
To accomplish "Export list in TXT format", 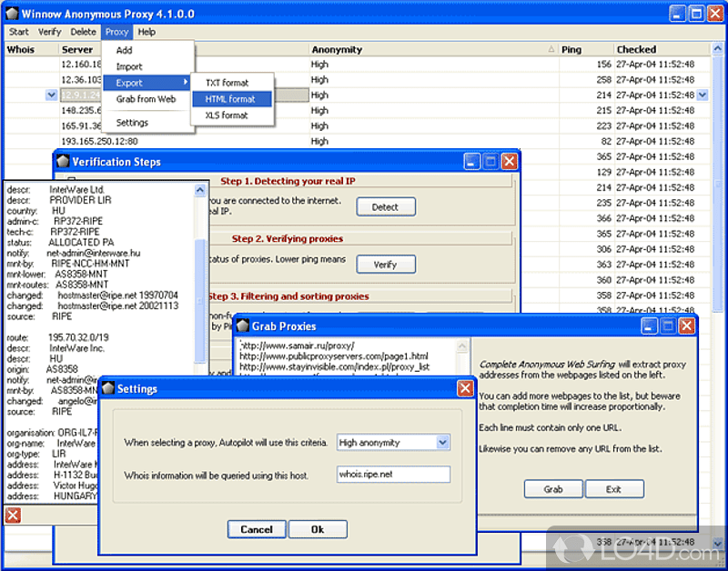I will coord(227,83).
